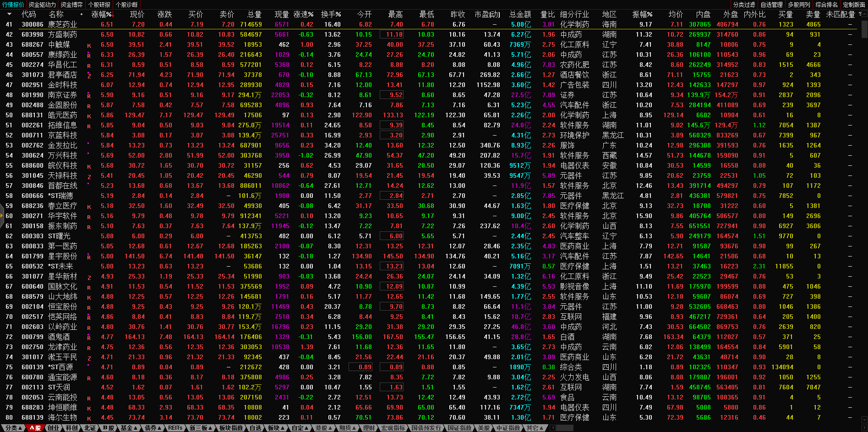The width and height of the screenshot is (868, 432).
Task: Click the scrollbar up arrow button
Action: pos(864,14)
